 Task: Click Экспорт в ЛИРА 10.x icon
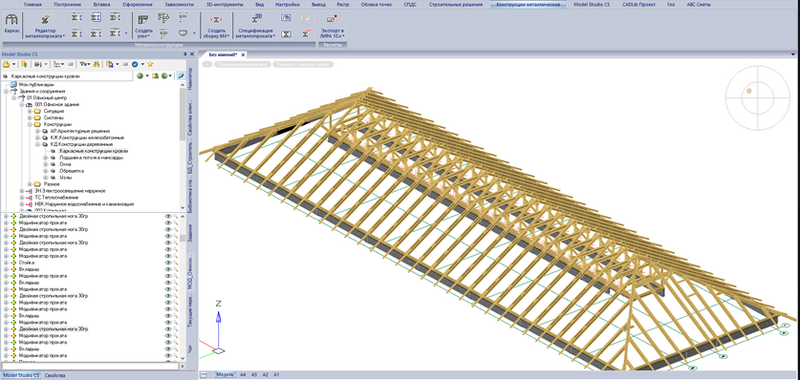click(x=332, y=20)
